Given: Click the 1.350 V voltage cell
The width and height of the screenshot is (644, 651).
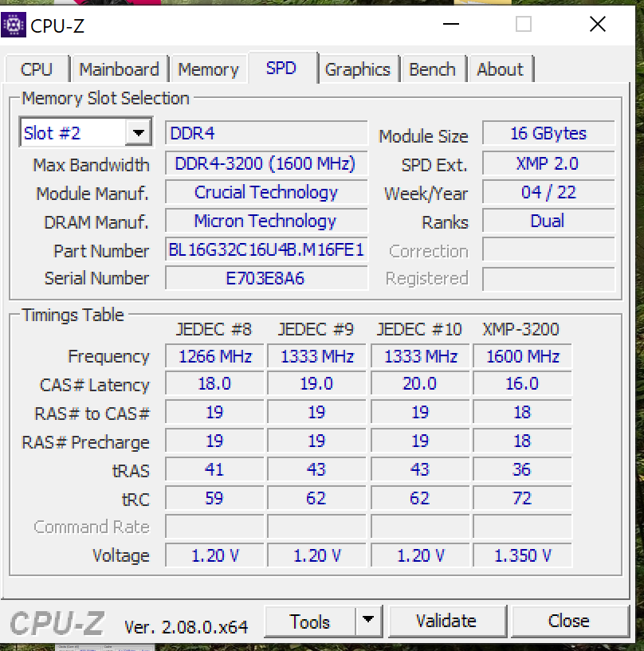Looking at the screenshot, I should (x=522, y=555).
